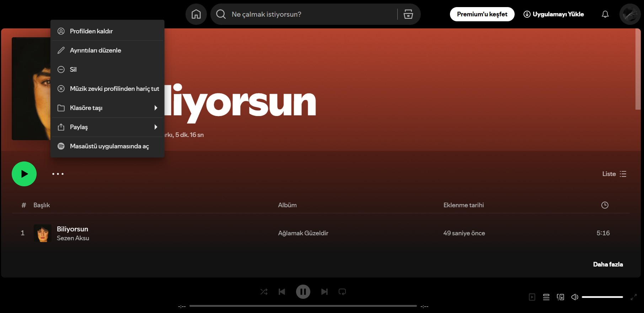Go to Spotify home via house icon
Screen dimensions: 644x313
pos(196,14)
